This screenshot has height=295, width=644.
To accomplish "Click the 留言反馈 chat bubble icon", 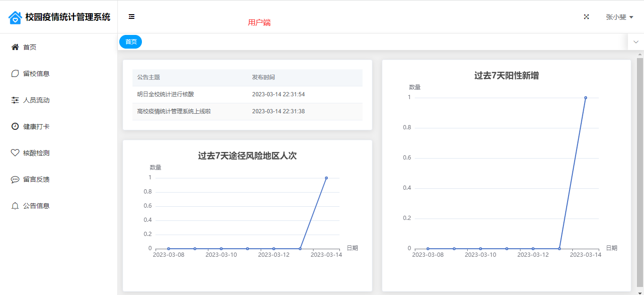I will [x=15, y=179].
